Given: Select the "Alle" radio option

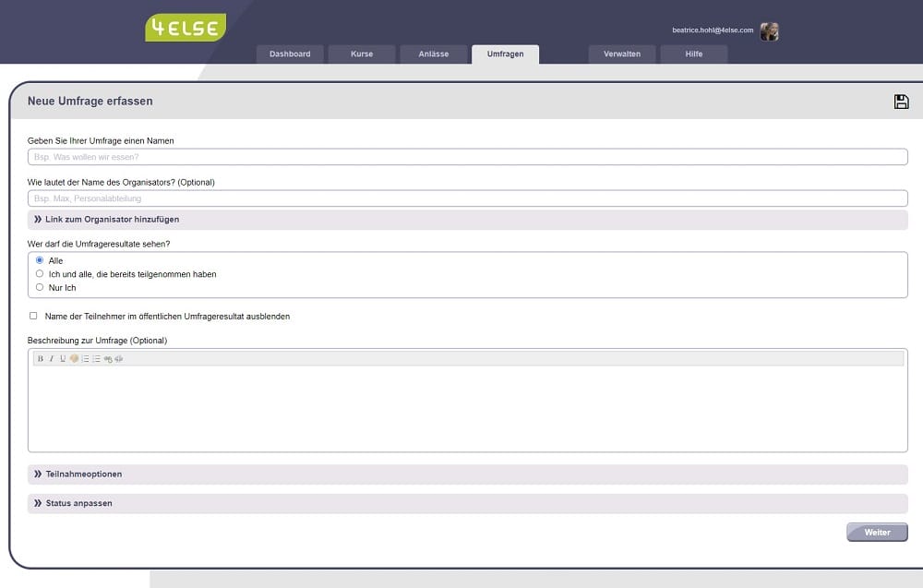Looking at the screenshot, I should click(40, 260).
